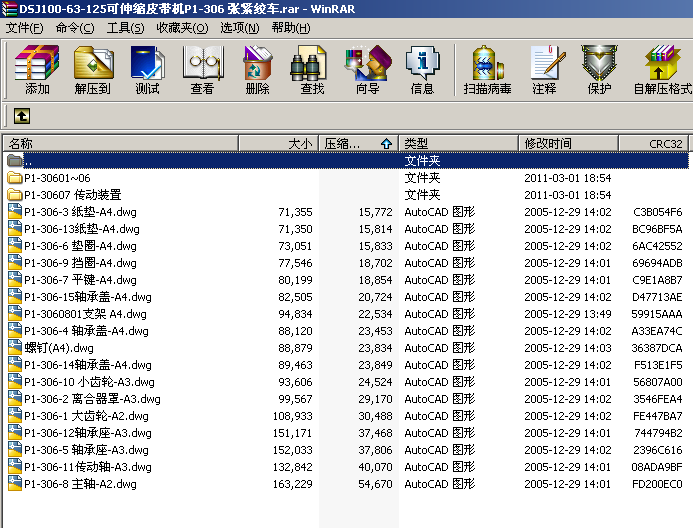Image resolution: width=693 pixels, height=528 pixels.
Task: Open the 注释 (Comment) tool
Action: pos(544,70)
